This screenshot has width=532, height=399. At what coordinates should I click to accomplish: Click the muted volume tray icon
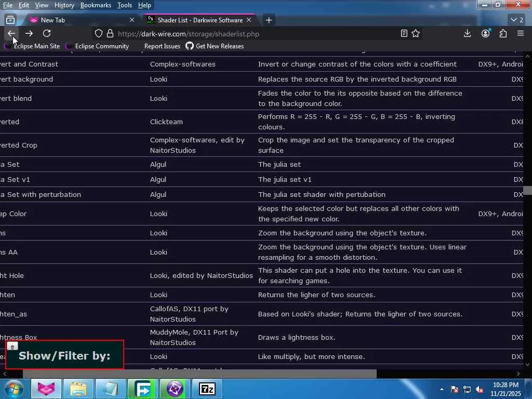(x=480, y=390)
